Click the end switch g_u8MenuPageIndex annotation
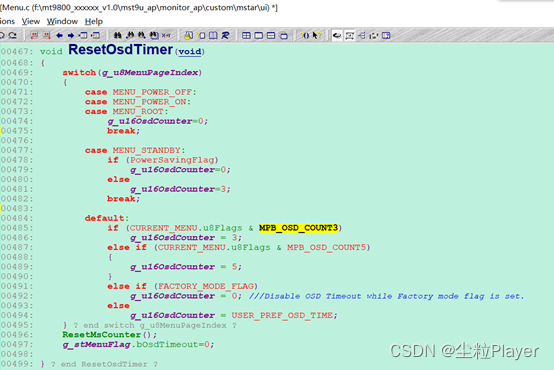Viewport: 554px width, 370px height. (x=155, y=325)
